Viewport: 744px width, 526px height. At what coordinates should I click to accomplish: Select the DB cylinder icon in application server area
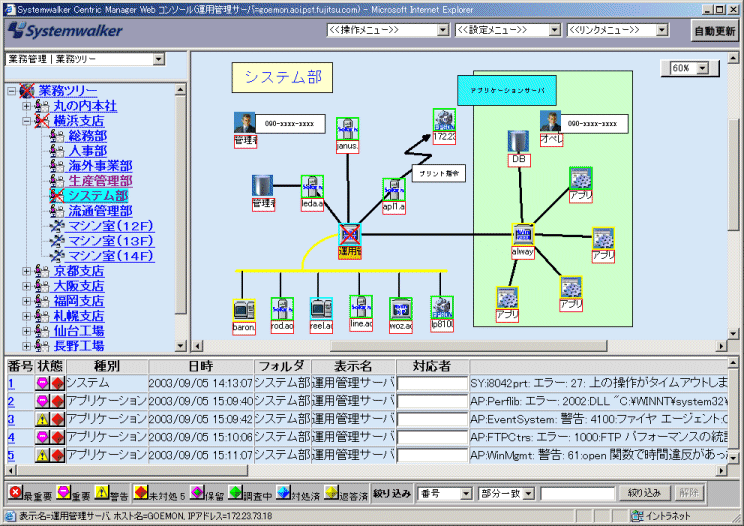[x=518, y=141]
